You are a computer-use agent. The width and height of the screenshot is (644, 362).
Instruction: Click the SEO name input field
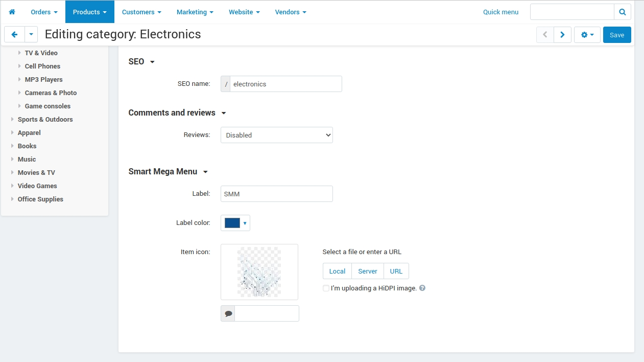click(x=286, y=84)
